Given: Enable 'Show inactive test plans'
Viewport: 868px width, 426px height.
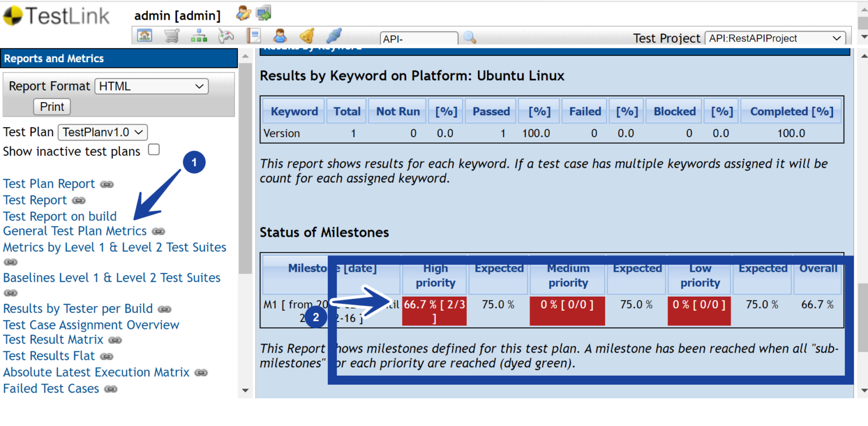Looking at the screenshot, I should (x=154, y=149).
